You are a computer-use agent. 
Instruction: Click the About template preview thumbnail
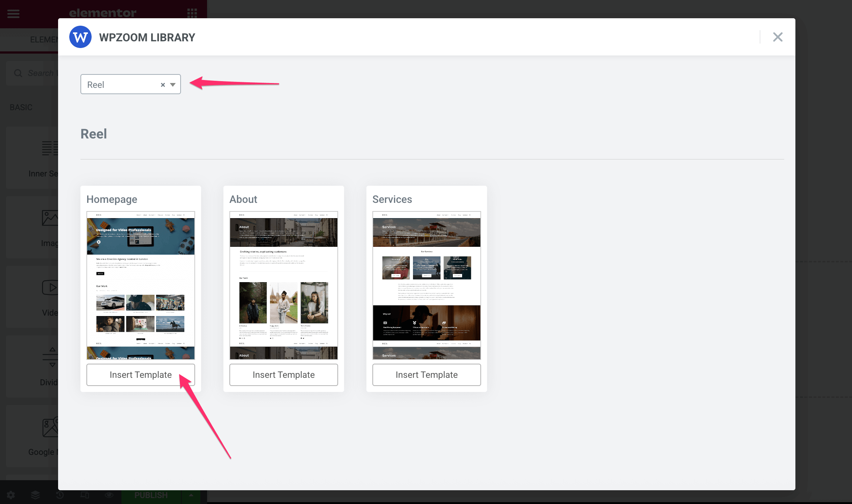[283, 285]
